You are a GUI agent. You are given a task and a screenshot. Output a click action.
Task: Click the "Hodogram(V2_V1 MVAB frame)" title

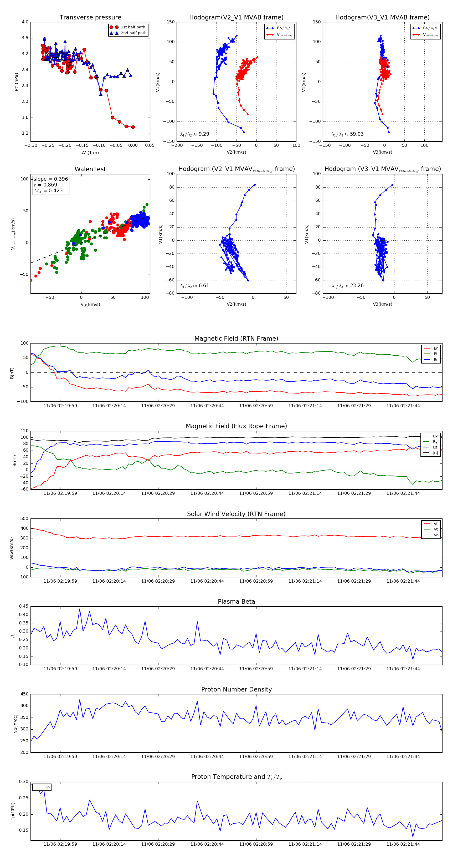pyautogui.click(x=236, y=18)
